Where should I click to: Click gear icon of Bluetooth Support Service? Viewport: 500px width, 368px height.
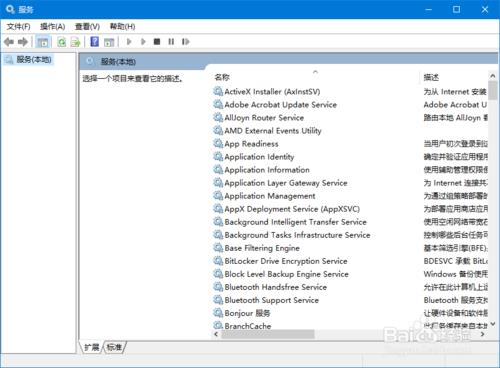218,300
